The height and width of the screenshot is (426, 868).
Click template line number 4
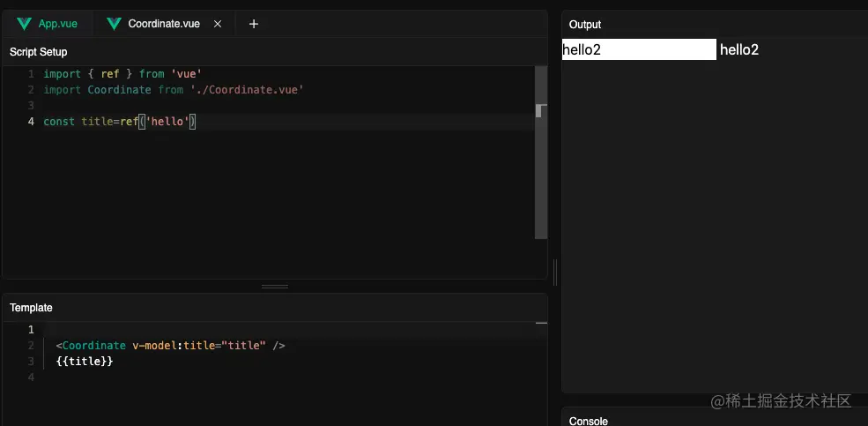31,377
